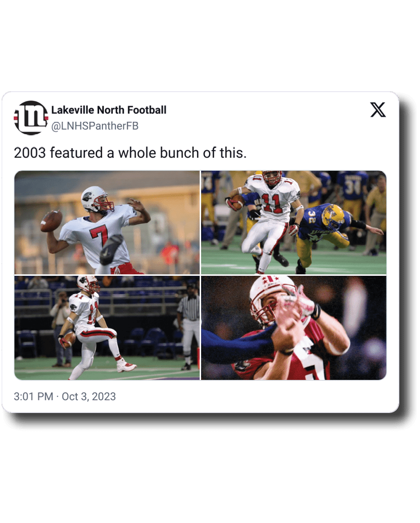Viewport: 420px width, 523px height.
Task: Open the @LNHSPantherFB handle link
Action: [95, 126]
